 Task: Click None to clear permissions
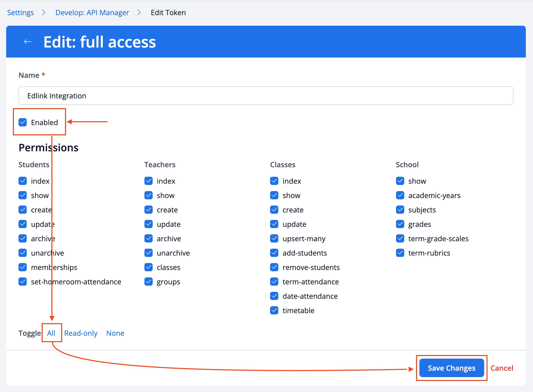115,333
